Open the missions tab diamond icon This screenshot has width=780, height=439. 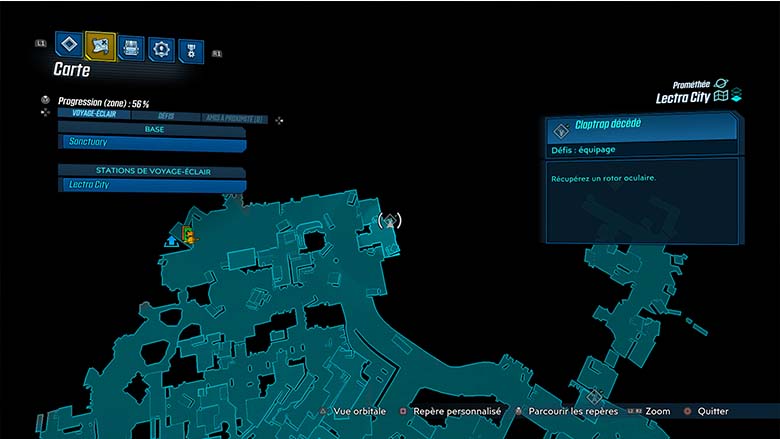click(68, 45)
